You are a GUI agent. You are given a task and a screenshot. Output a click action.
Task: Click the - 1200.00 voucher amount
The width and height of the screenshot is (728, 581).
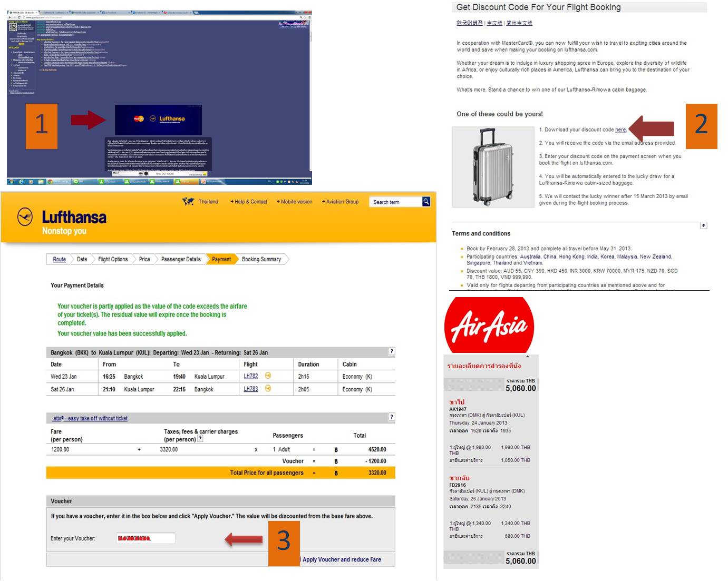[x=376, y=461]
